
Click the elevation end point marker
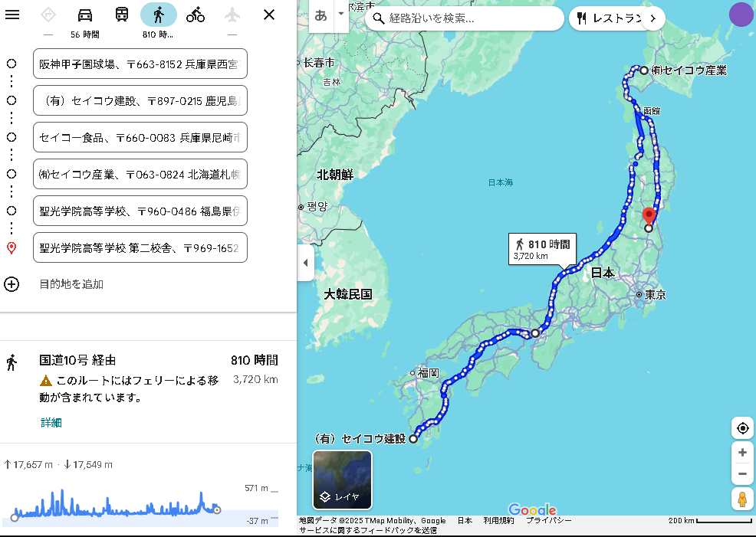click(217, 509)
